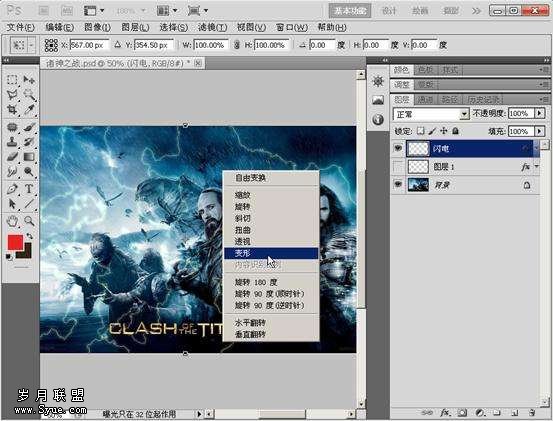Select the Rectangular Marquee tool
Screen dimensions: 553x421
click(x=12, y=80)
